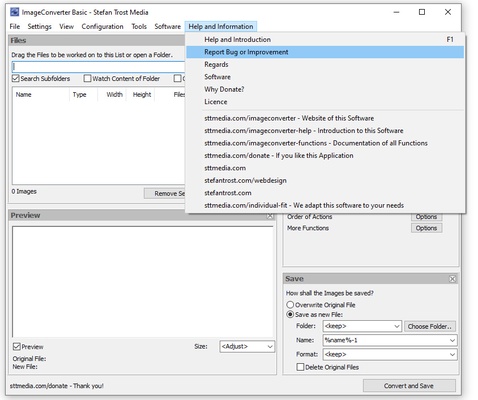Expand the Folder dropdown showing <keep>
The height and width of the screenshot is (400, 478).
(x=397, y=326)
